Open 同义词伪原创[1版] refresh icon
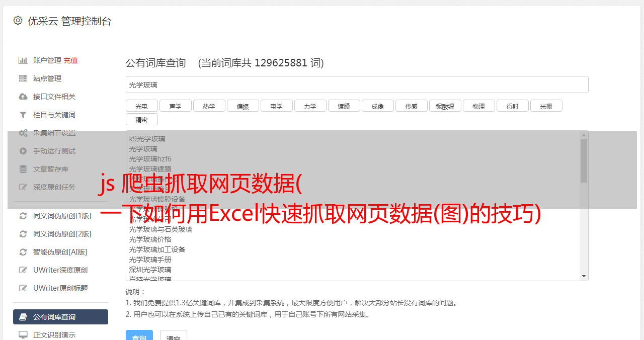This screenshot has width=644, height=340. (23, 216)
